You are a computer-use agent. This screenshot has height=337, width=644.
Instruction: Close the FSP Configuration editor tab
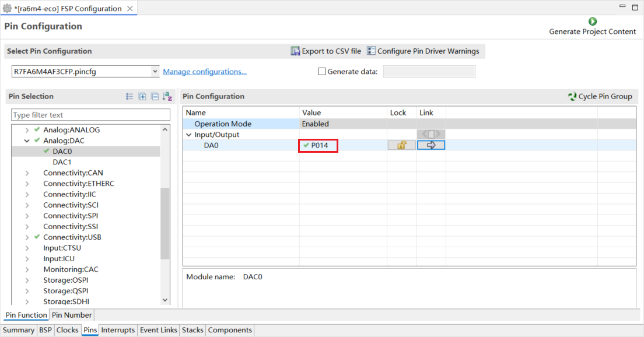coord(129,9)
